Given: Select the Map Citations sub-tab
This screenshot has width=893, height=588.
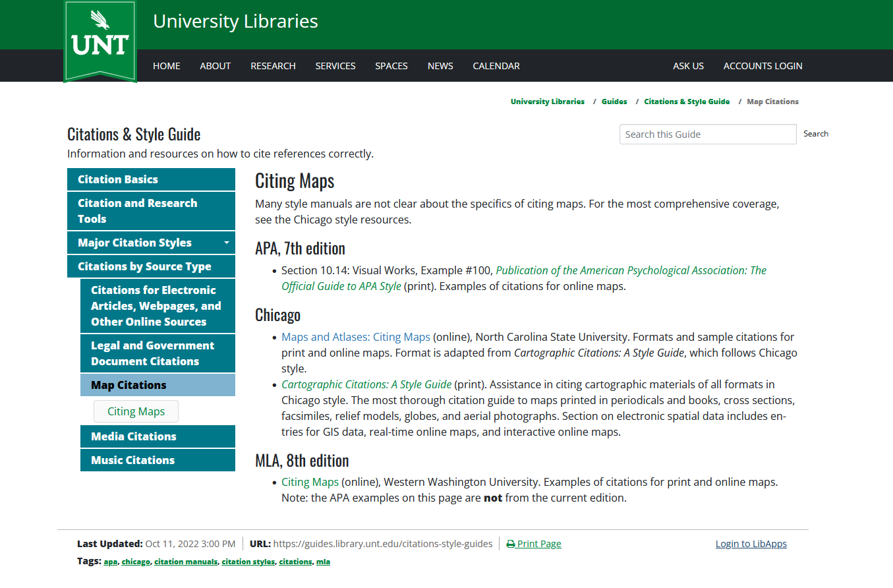Looking at the screenshot, I should [158, 385].
